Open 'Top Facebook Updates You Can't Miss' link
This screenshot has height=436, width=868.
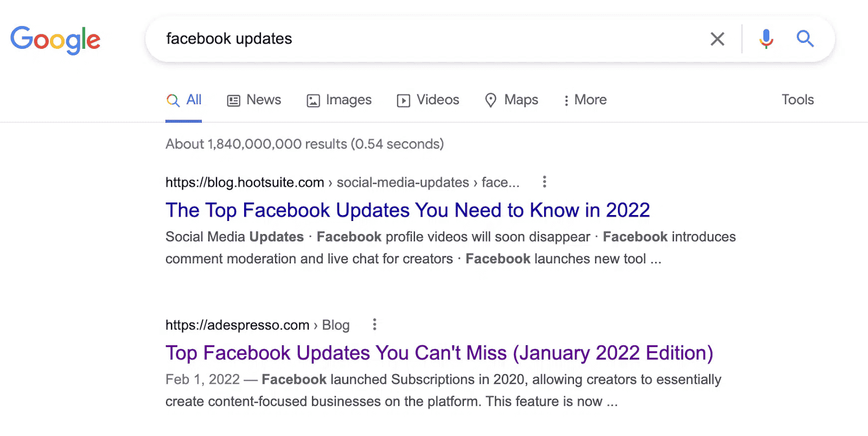(x=439, y=353)
